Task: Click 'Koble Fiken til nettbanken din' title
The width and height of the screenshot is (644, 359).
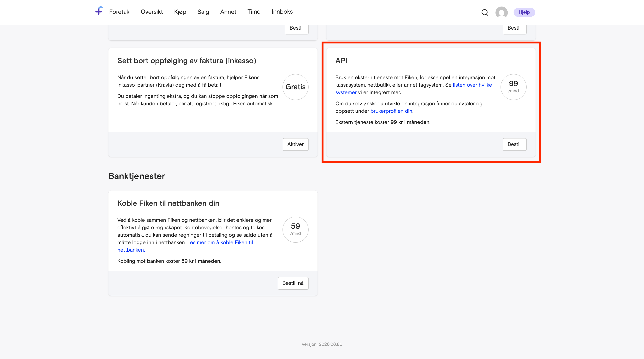Action: point(168,203)
